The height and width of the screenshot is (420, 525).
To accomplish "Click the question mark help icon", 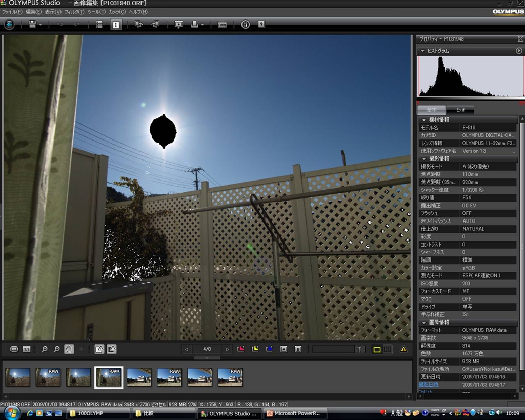I will pyautogui.click(x=261, y=24).
